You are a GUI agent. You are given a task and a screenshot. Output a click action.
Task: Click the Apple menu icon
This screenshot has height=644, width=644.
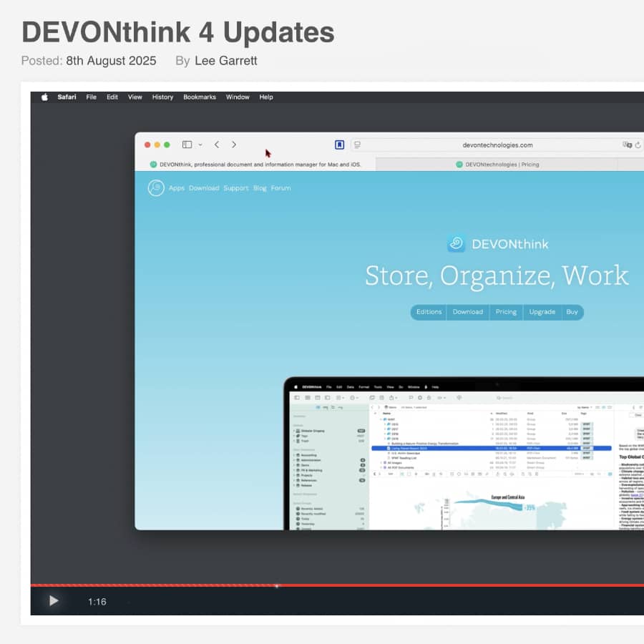(x=44, y=97)
